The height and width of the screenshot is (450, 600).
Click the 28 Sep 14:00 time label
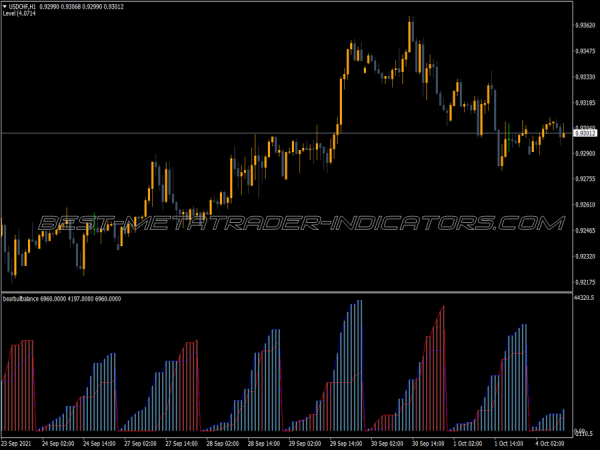click(x=264, y=443)
